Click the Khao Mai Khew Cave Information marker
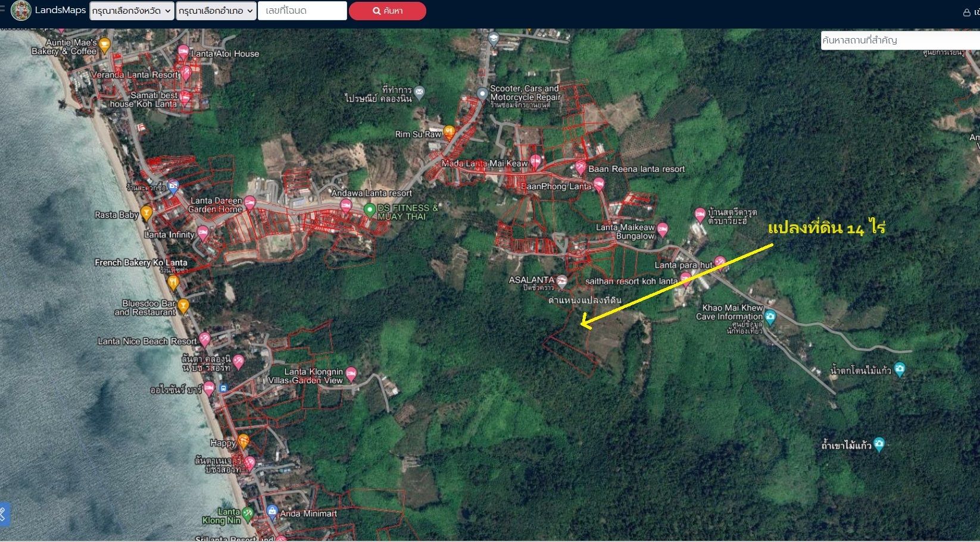Screen dimensions: 980x542 point(770,316)
